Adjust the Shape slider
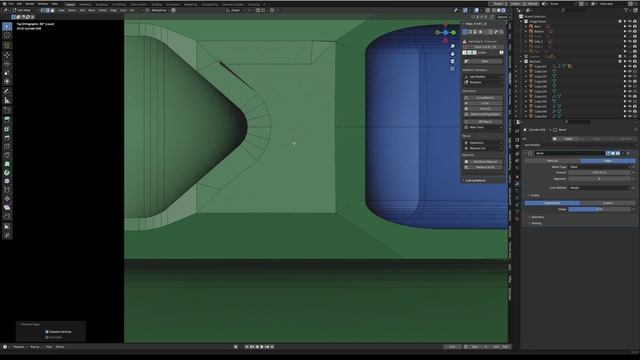Viewport: 640px width, 360px height. [600, 209]
